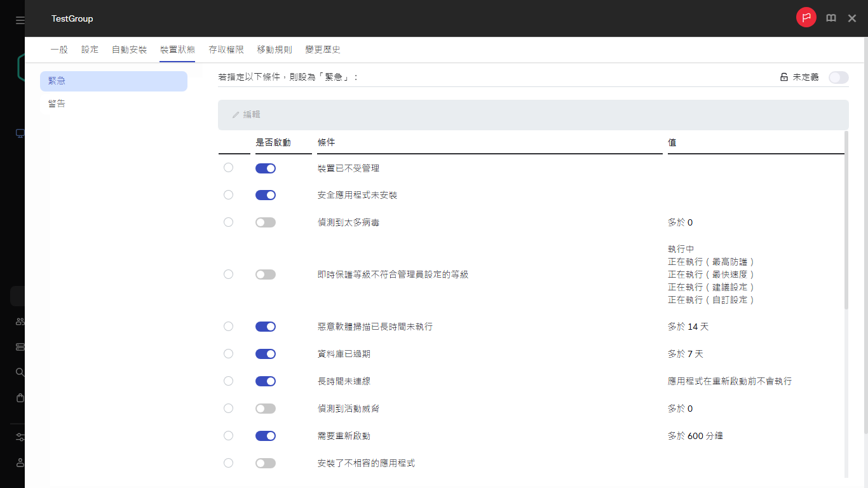Open the documentation book icon
Image resolution: width=868 pixels, height=488 pixels.
click(831, 18)
